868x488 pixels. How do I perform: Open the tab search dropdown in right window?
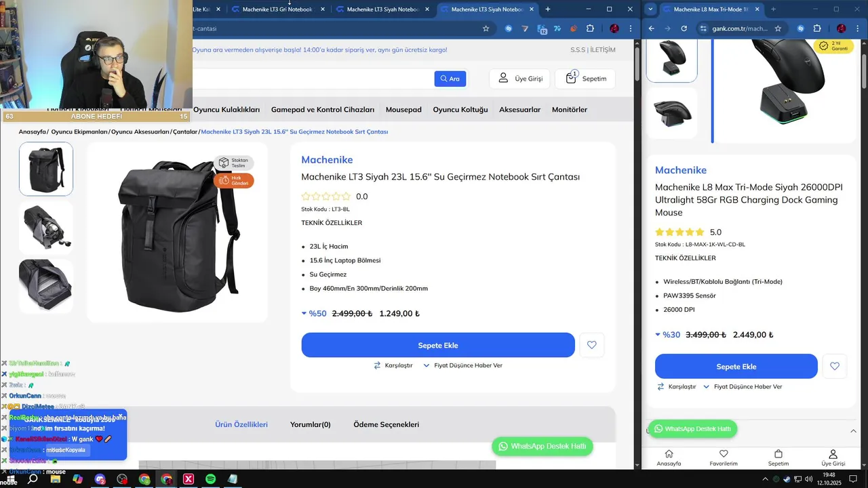651,9
